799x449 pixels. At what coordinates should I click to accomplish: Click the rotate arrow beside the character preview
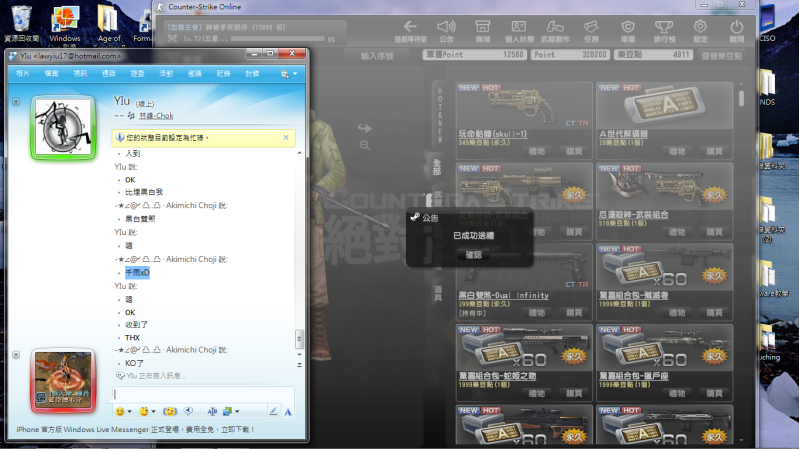pyautogui.click(x=364, y=127)
